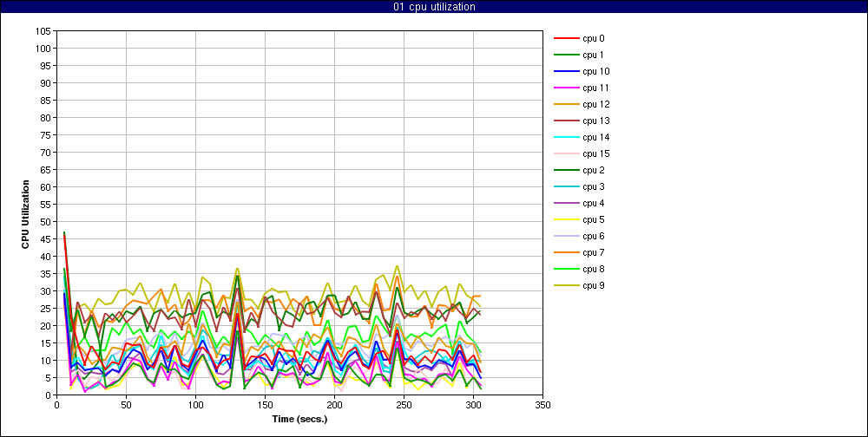
Task: Select the cpu 8 legend label
Action: tap(594, 270)
